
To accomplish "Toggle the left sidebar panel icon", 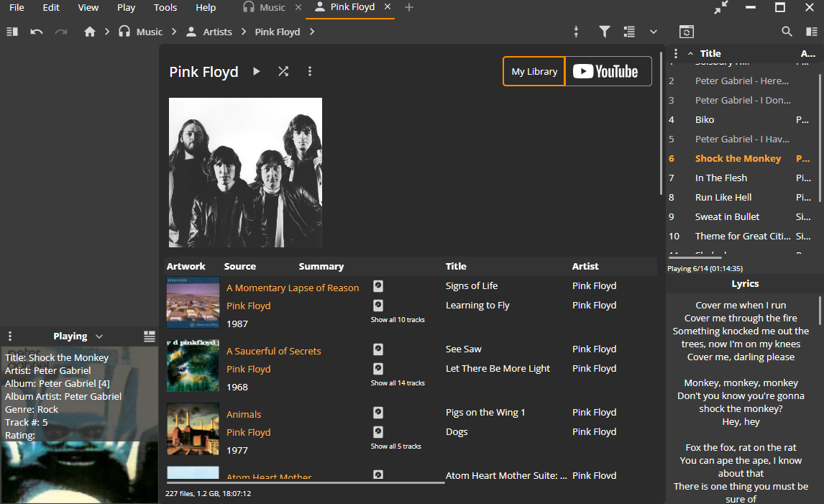I will [x=12, y=32].
